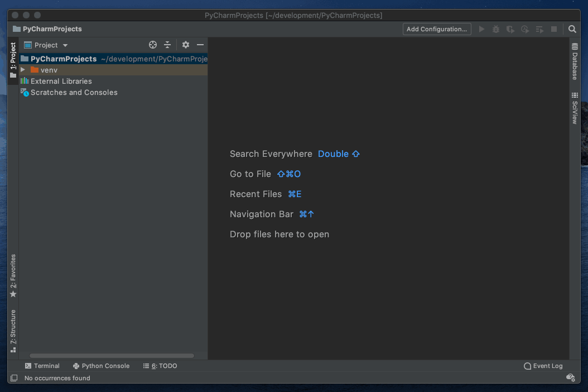Click the Concurrency Diagram run icon

click(539, 29)
